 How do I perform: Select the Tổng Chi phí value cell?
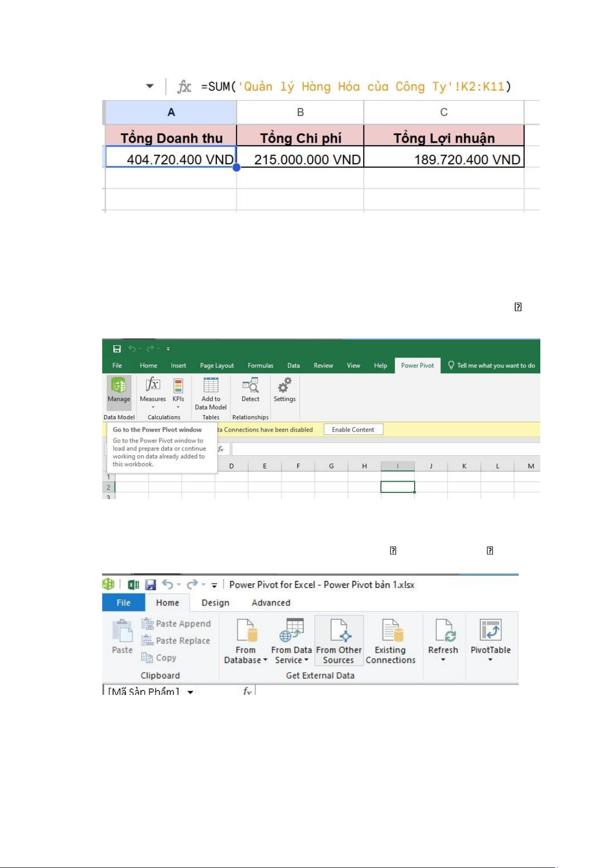pos(300,159)
